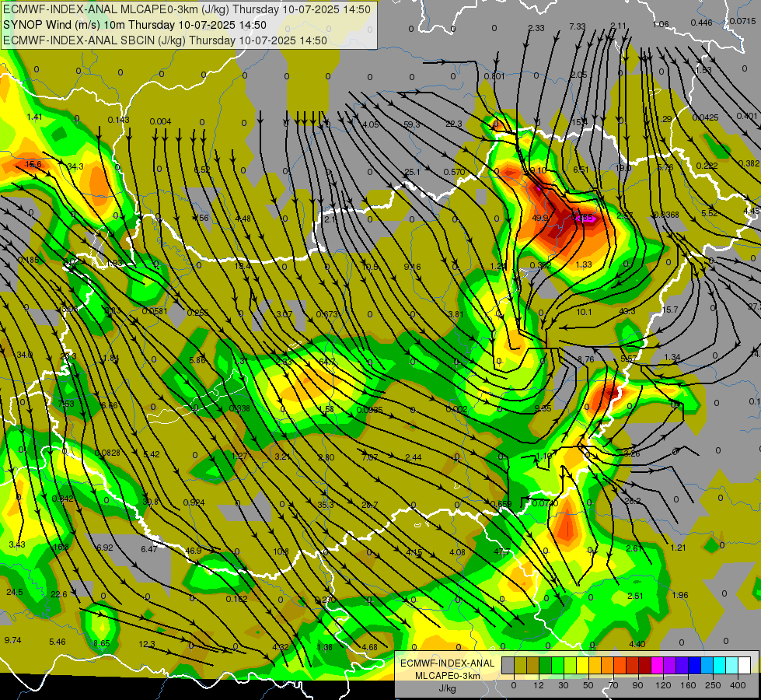Viewport: 761px width, 700px height.
Task: Click the map value '4.40'
Action: pos(637,644)
